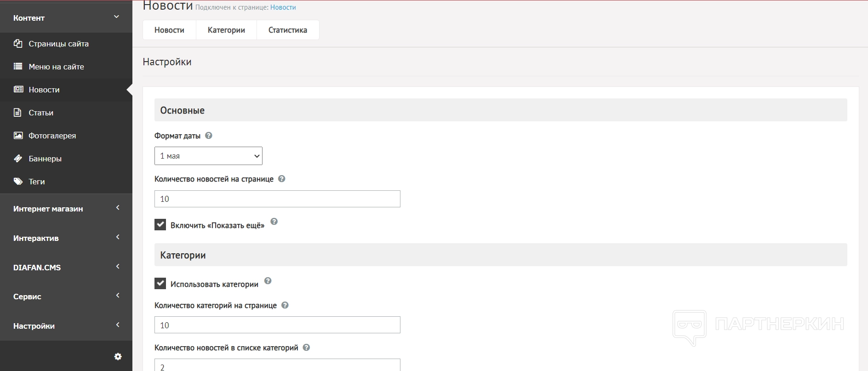
Task: Open the Формат даты dropdown
Action: [208, 156]
